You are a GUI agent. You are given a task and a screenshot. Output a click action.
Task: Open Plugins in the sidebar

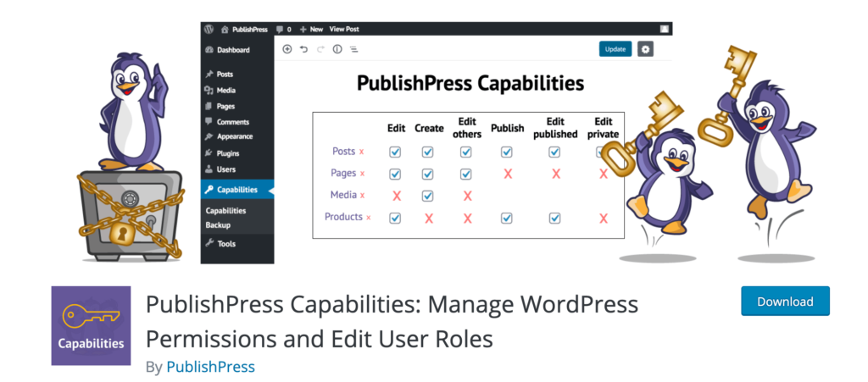coord(237,153)
